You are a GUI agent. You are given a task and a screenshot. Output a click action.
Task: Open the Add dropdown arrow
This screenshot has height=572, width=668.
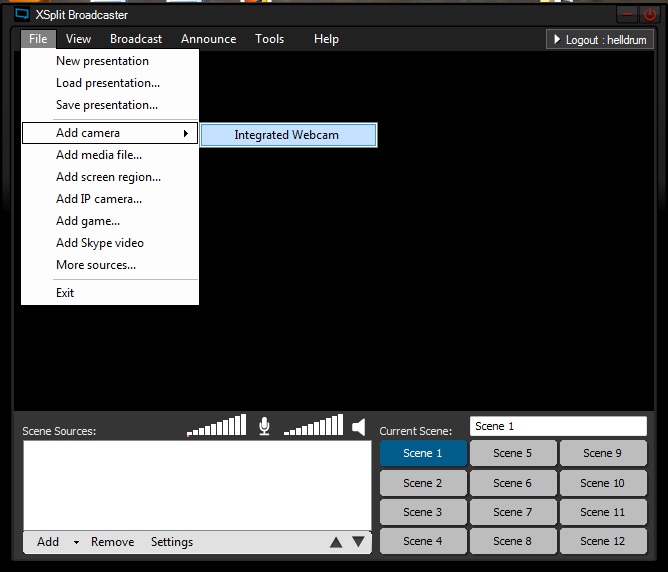click(76, 542)
